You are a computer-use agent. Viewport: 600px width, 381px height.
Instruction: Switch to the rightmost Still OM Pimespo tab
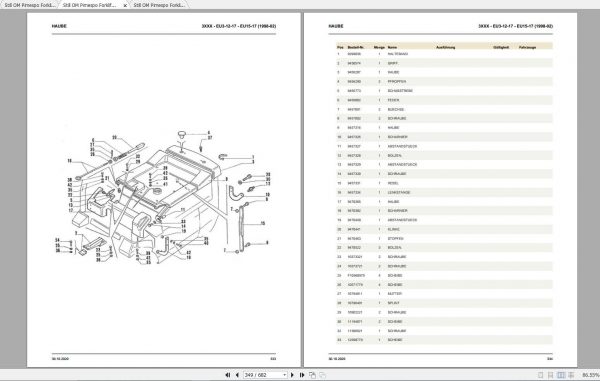pos(159,5)
